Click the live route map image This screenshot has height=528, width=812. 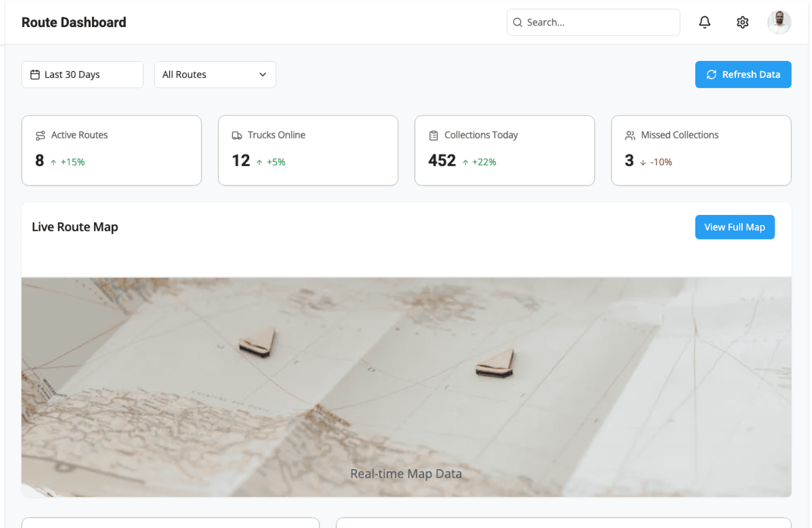coord(406,387)
